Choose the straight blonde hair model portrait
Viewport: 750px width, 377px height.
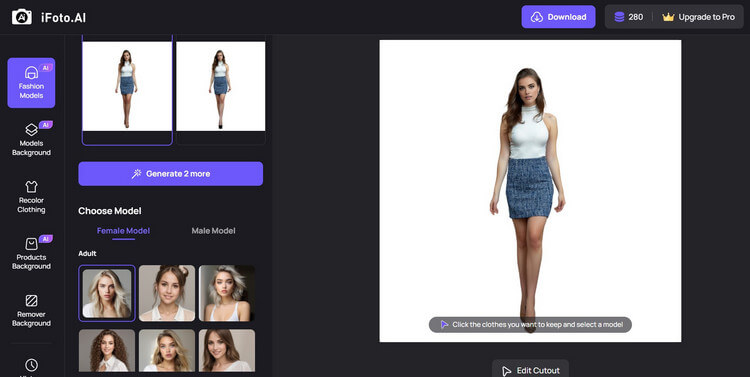click(107, 293)
